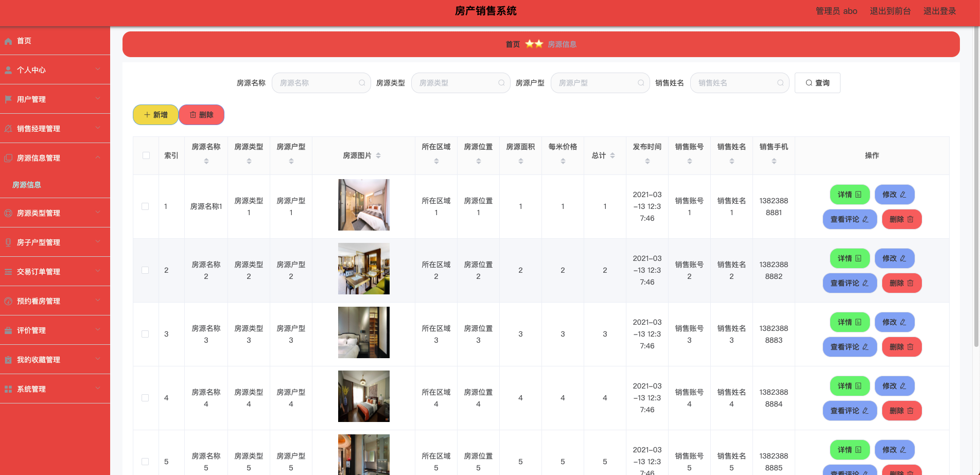The image size is (980, 475).
Task: Click the flag icon beside 用户管理
Action: (8, 99)
